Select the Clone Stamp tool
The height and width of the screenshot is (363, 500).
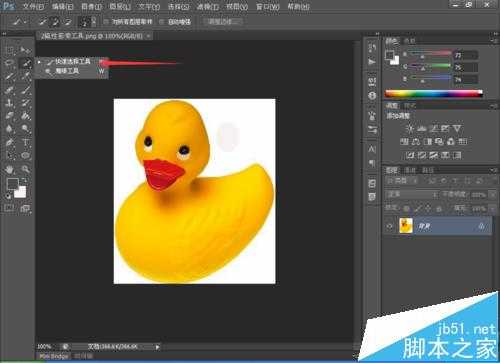[x=9, y=103]
